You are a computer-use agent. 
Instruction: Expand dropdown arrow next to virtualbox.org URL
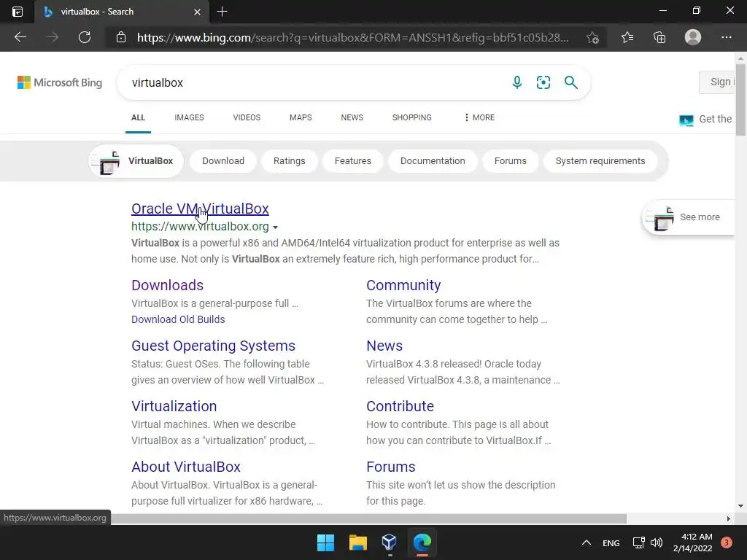(275, 227)
